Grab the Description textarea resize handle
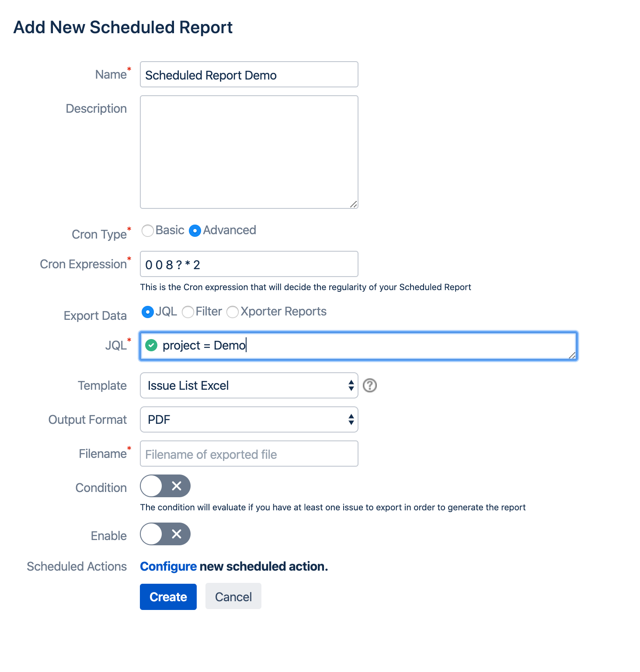Screen dimensions: 640x672 click(x=354, y=204)
